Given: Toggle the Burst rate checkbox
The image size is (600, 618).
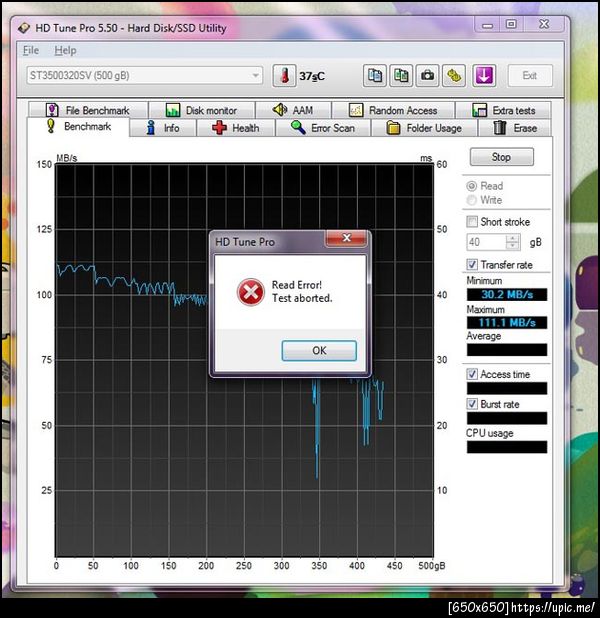Looking at the screenshot, I should [472, 404].
